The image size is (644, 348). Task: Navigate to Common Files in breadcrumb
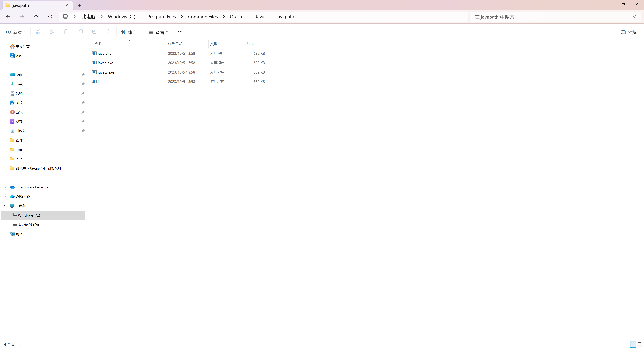pyautogui.click(x=203, y=16)
